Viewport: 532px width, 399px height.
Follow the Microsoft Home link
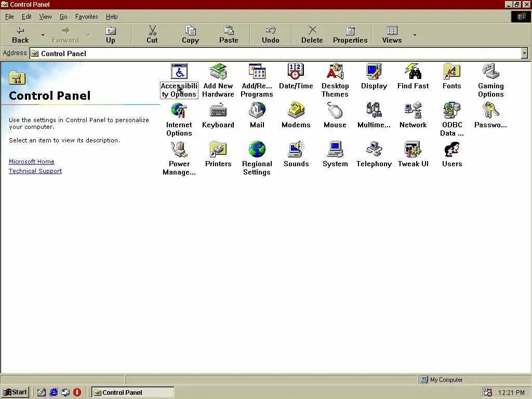point(32,162)
